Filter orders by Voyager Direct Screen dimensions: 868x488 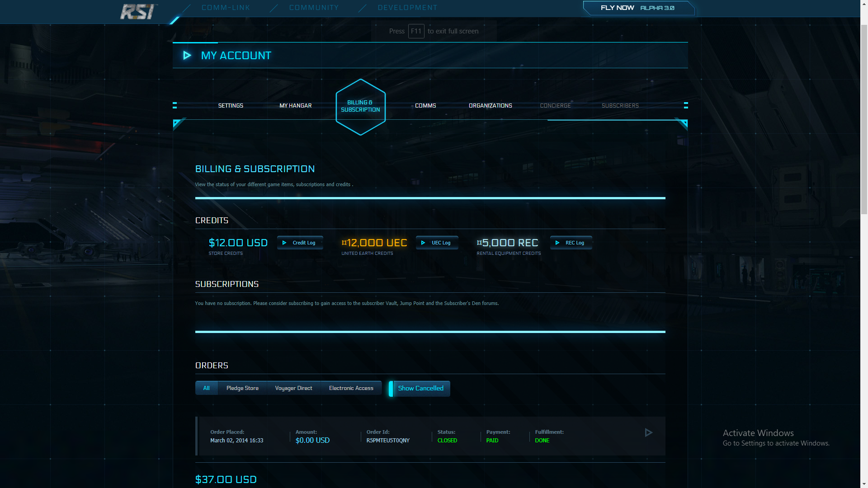(293, 388)
